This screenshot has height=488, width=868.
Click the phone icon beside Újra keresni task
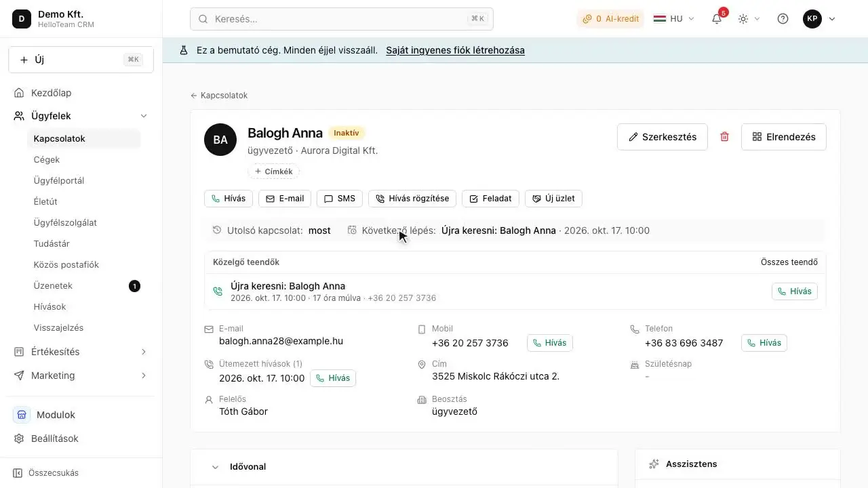218,291
